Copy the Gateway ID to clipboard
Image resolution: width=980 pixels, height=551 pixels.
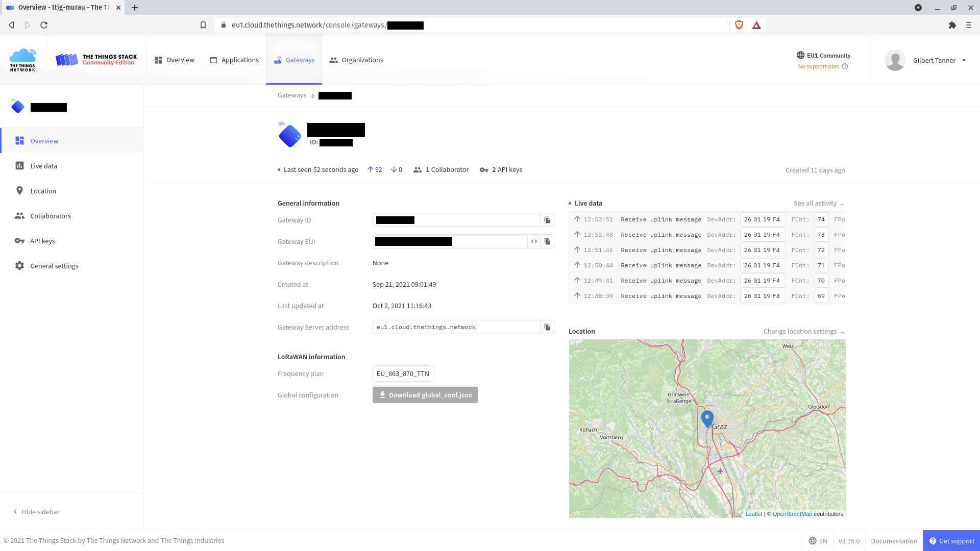[x=547, y=220]
